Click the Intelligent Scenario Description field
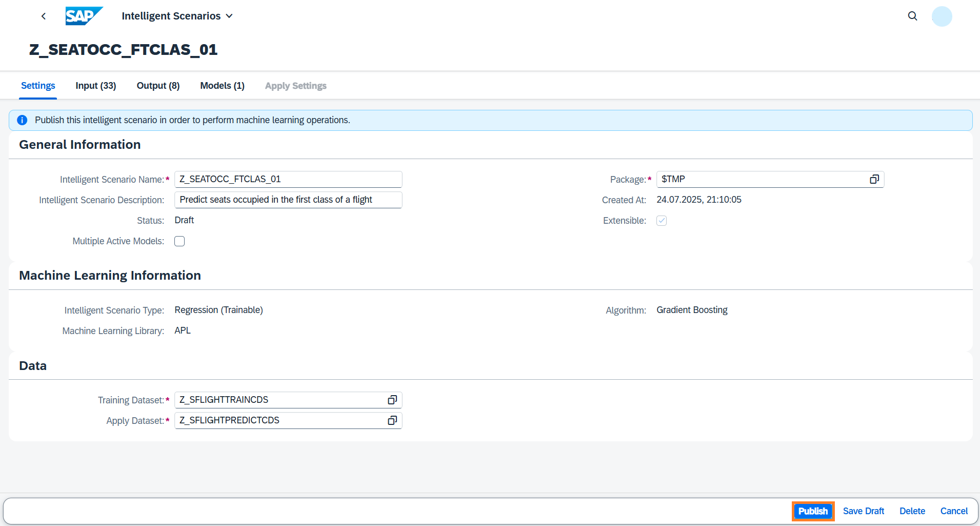Image resolution: width=980 pixels, height=526 pixels. [x=288, y=200]
